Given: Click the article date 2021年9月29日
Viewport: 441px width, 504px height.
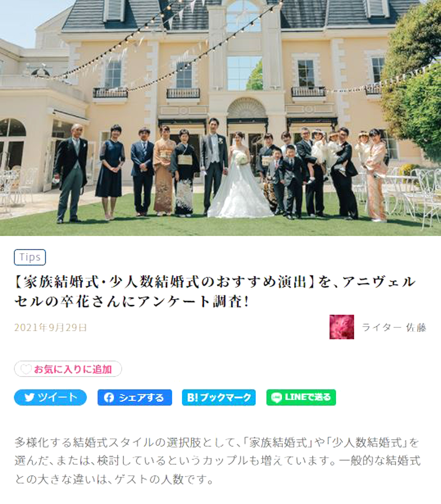Looking at the screenshot, I should tap(51, 328).
